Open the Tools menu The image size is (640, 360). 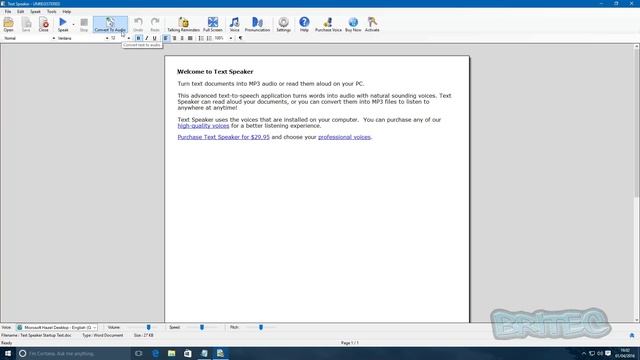point(51,11)
